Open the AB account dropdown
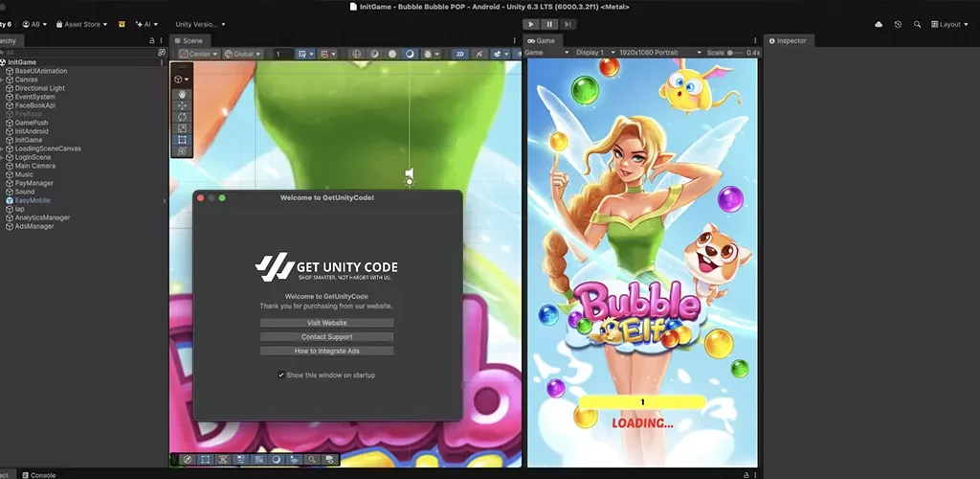The image size is (980, 479). coord(35,24)
